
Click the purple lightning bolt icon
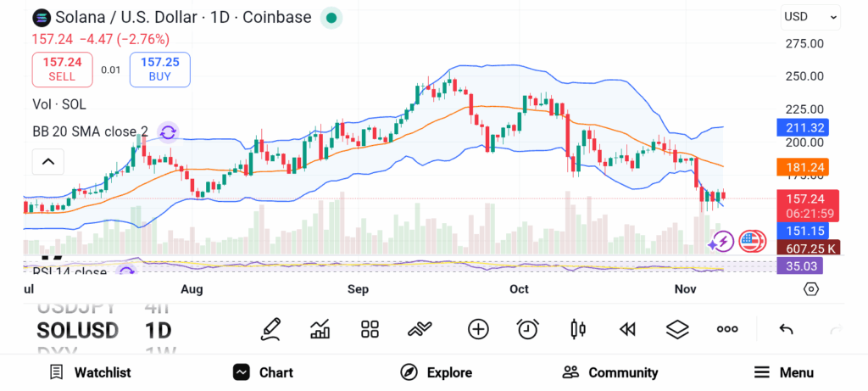click(x=722, y=242)
